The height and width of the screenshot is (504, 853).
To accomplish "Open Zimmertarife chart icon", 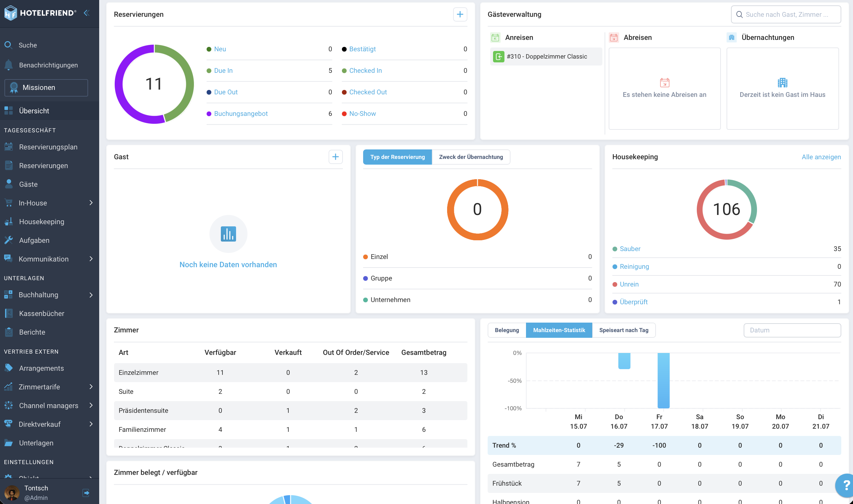I will [9, 387].
